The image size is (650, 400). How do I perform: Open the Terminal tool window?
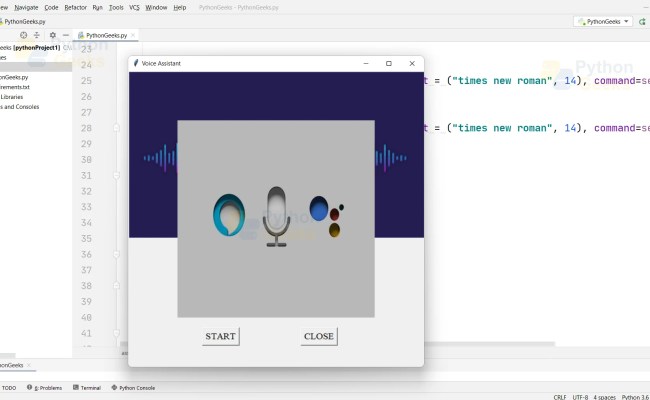tap(87, 388)
